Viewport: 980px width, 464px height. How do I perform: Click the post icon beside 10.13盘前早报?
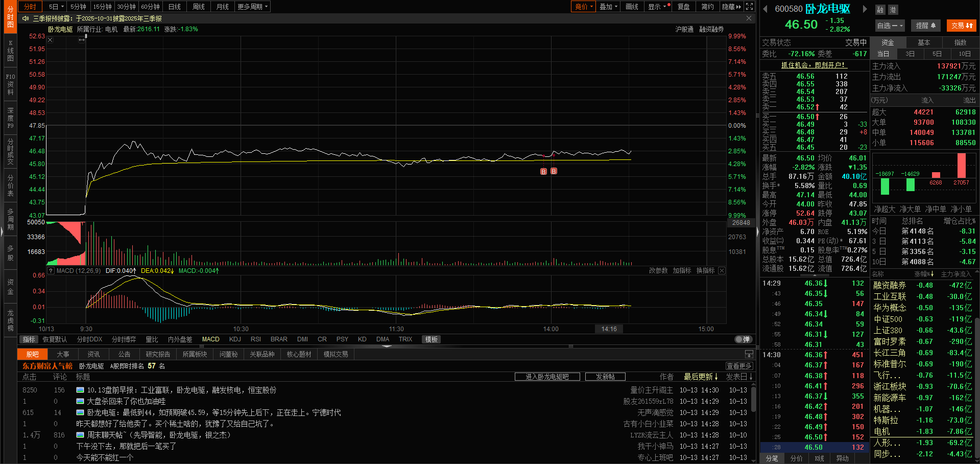click(x=80, y=390)
